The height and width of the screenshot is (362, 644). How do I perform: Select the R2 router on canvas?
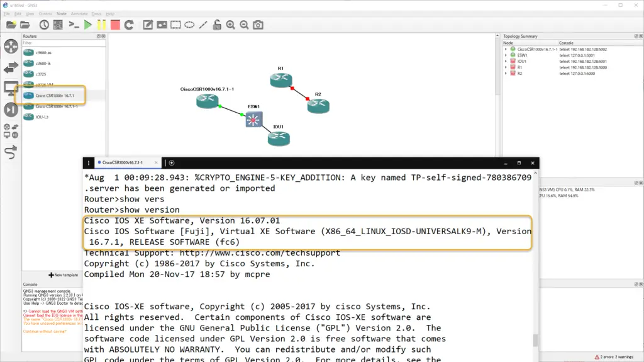click(x=318, y=106)
